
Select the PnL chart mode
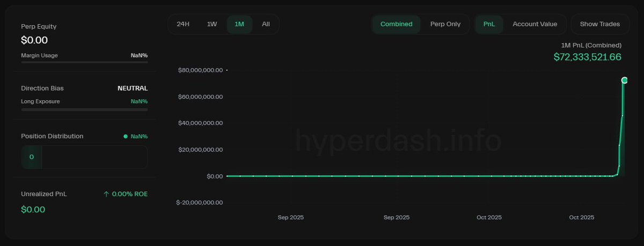tap(489, 24)
